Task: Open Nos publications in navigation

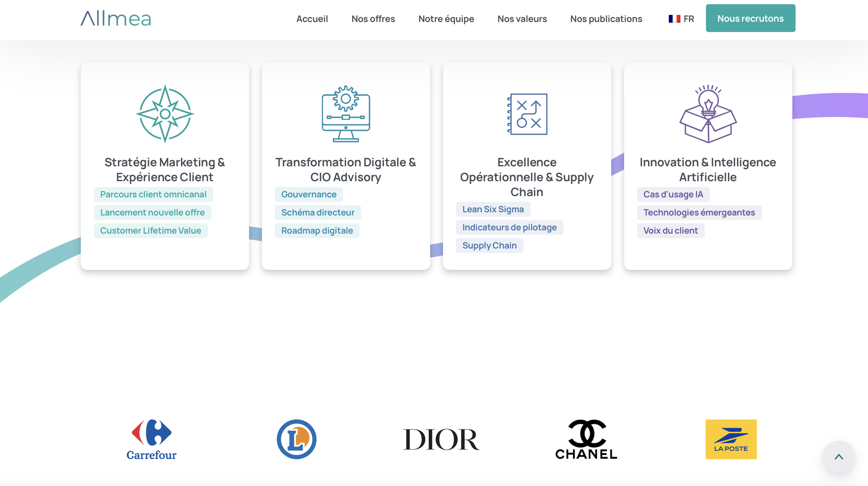Action: pyautogui.click(x=606, y=19)
